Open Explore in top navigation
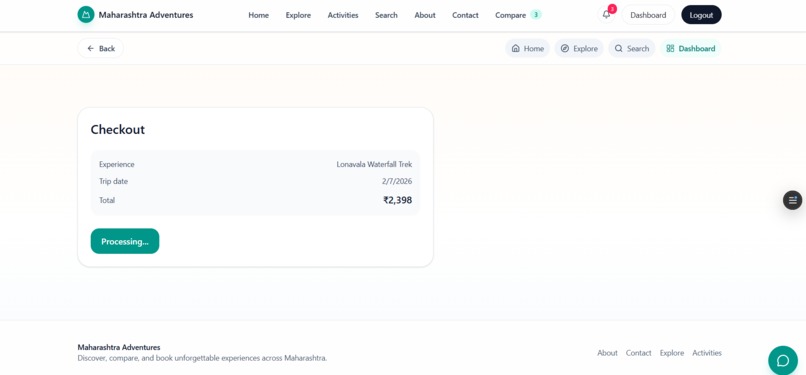 [298, 15]
